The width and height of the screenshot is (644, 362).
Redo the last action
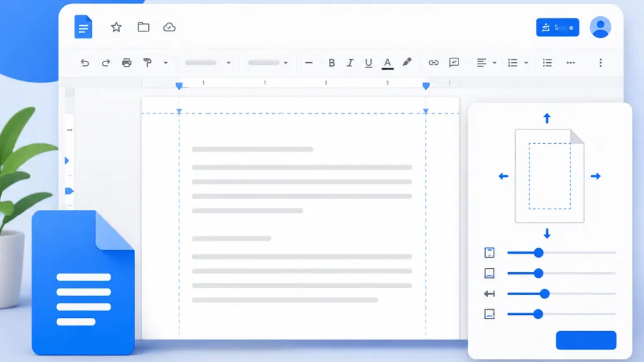click(106, 63)
